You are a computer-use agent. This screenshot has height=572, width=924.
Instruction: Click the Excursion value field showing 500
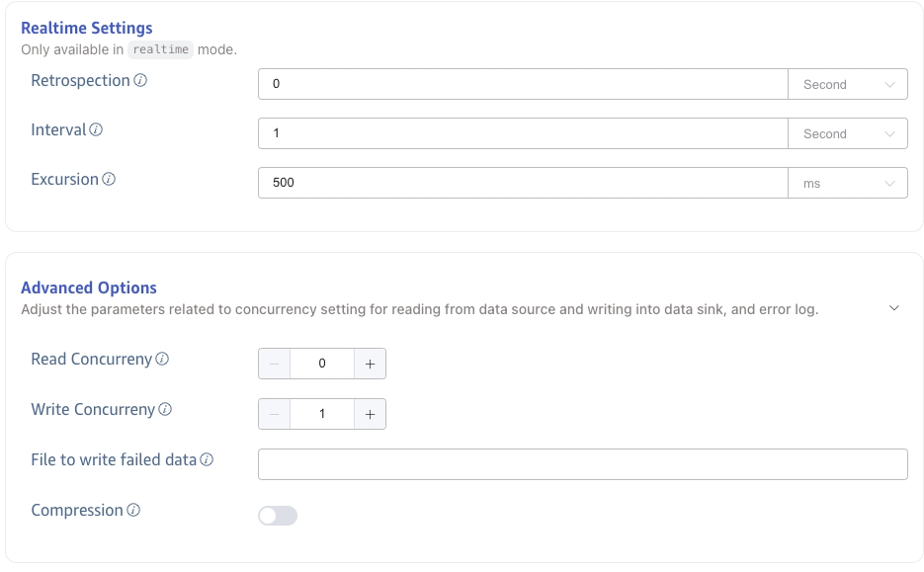(522, 183)
